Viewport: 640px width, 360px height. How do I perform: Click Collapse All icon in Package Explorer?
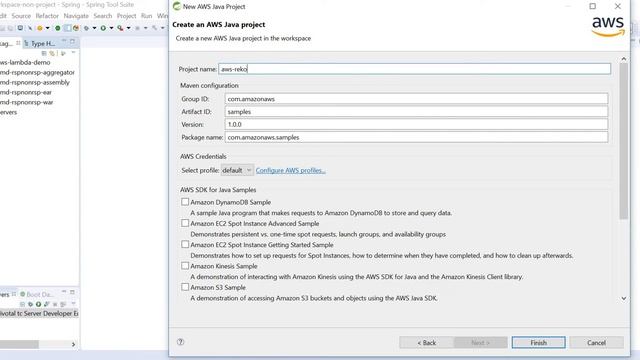[44, 53]
